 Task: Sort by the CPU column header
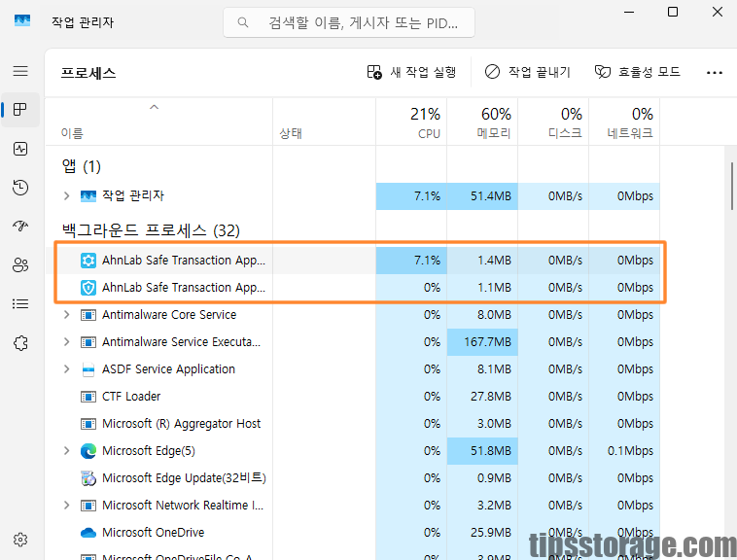tap(411, 122)
